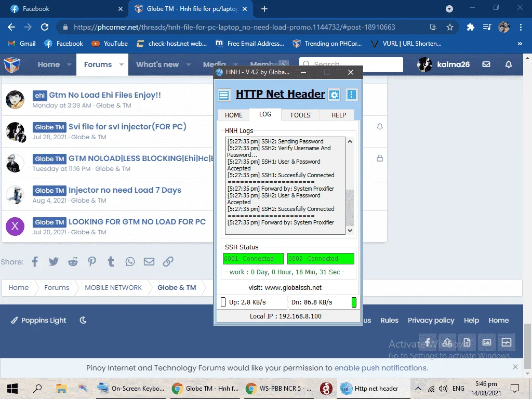Bookmark this page with star icon

coord(450,27)
